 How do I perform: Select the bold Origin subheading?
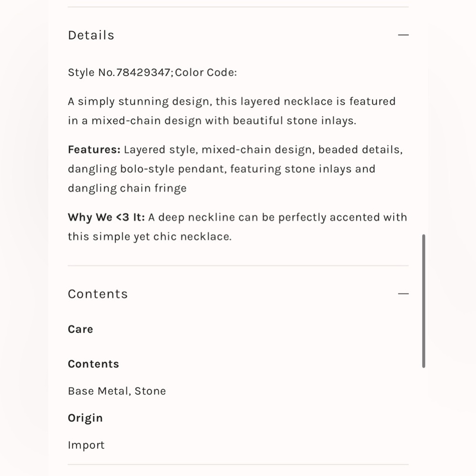coord(85,418)
